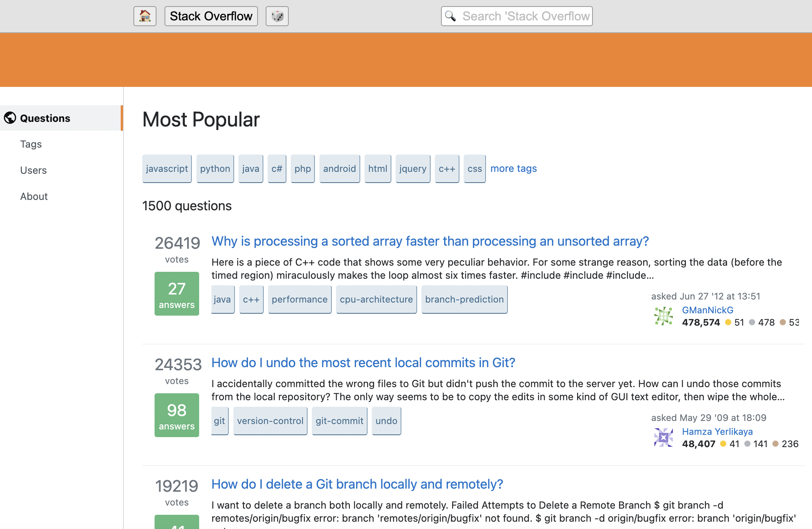Filter by python tag

click(215, 169)
